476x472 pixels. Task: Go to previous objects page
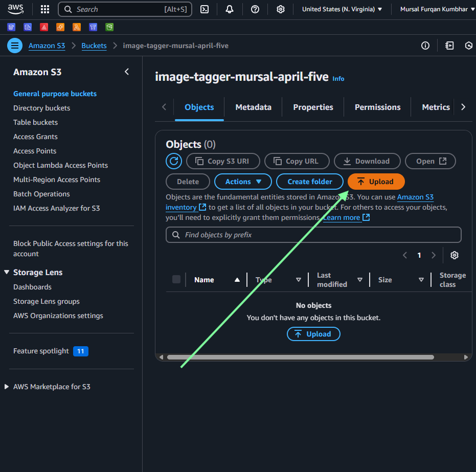(x=404, y=255)
